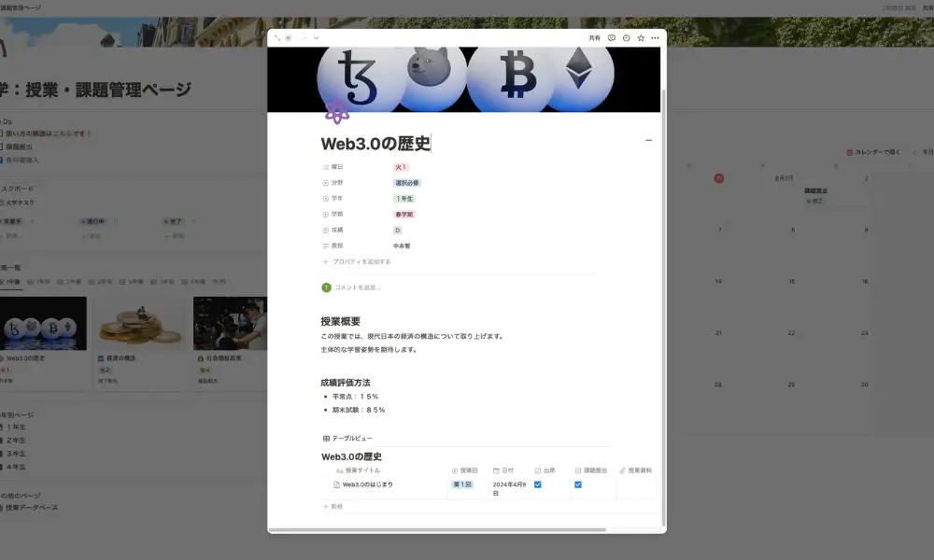Click the page icon beside Web3.0のはじまり
The image size is (934, 560).
[336, 485]
